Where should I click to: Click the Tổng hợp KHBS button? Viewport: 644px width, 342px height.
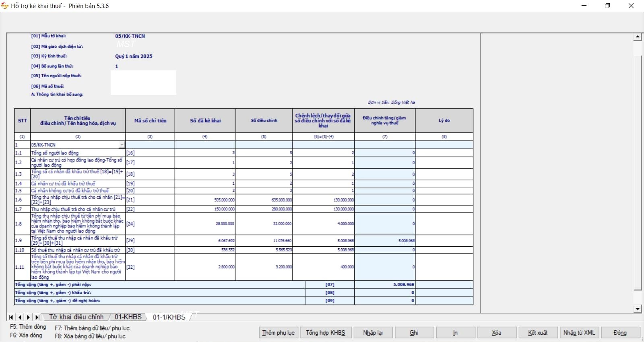click(326, 333)
